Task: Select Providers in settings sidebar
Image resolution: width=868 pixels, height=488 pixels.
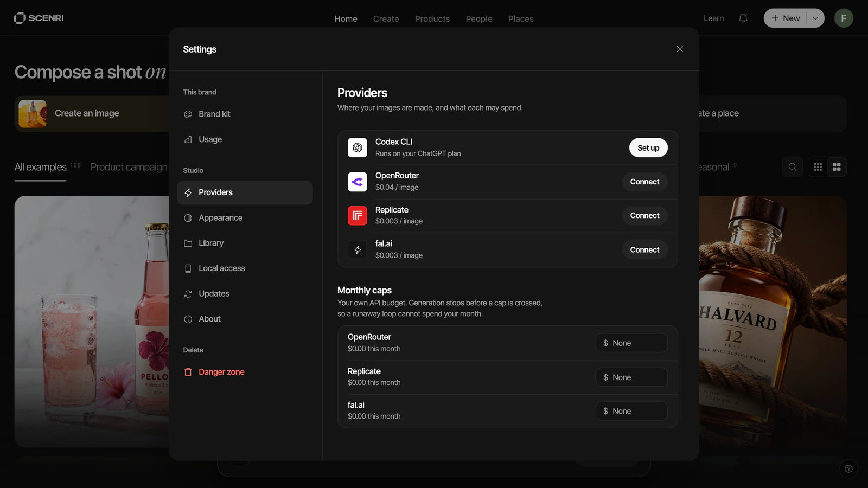Action: [245, 192]
